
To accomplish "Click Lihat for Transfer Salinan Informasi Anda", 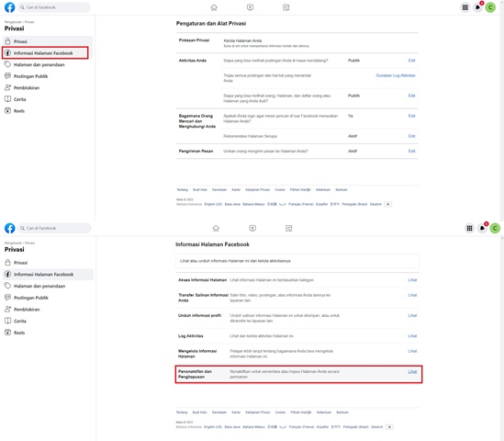I will point(412,295).
